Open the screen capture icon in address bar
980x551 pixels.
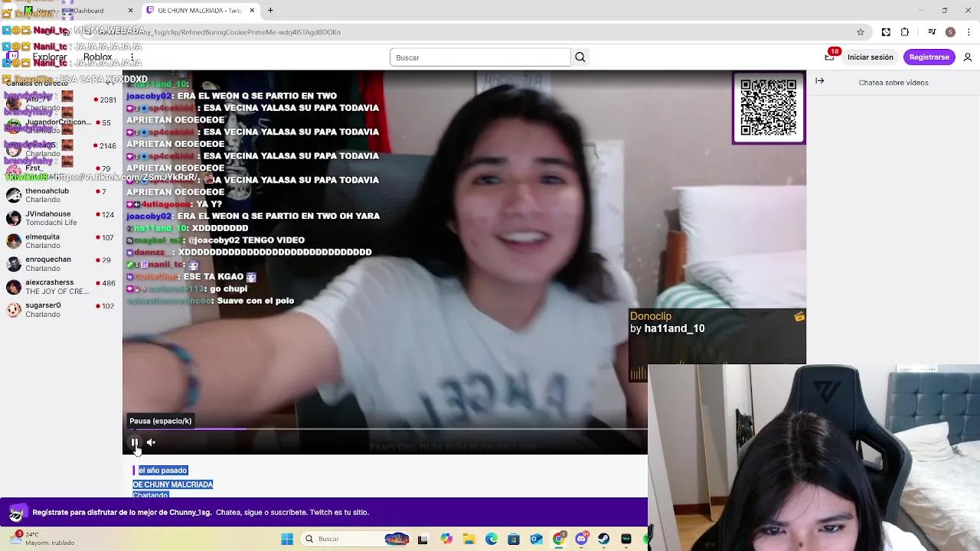(886, 32)
